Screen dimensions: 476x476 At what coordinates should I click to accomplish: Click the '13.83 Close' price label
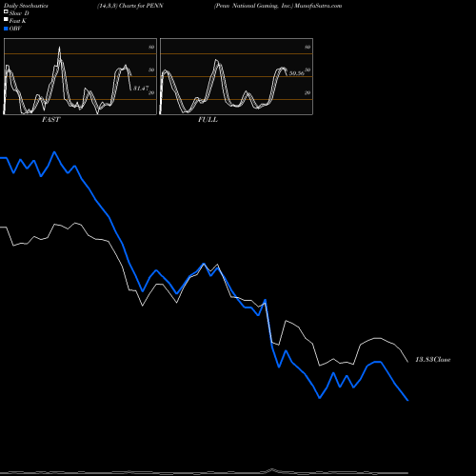pos(433,360)
